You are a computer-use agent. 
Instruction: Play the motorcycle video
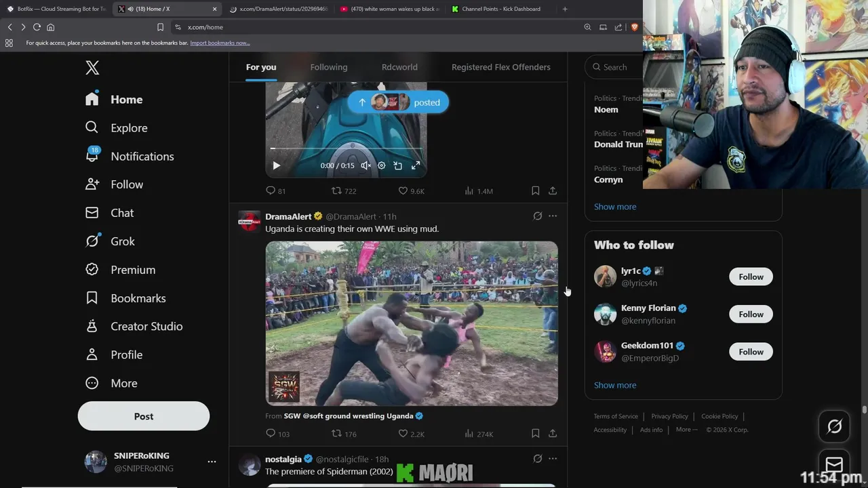[x=276, y=165]
